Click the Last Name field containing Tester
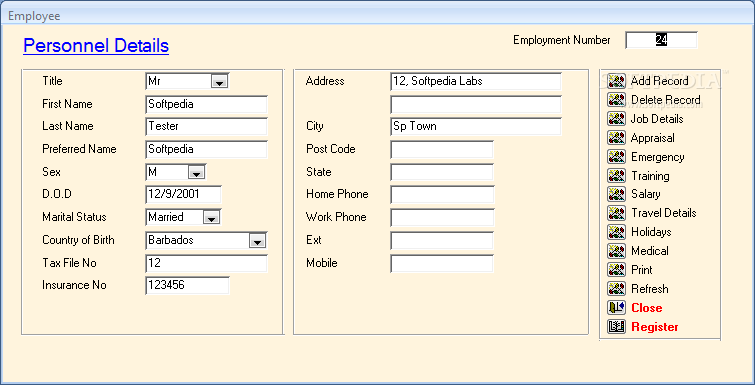 tap(206, 127)
